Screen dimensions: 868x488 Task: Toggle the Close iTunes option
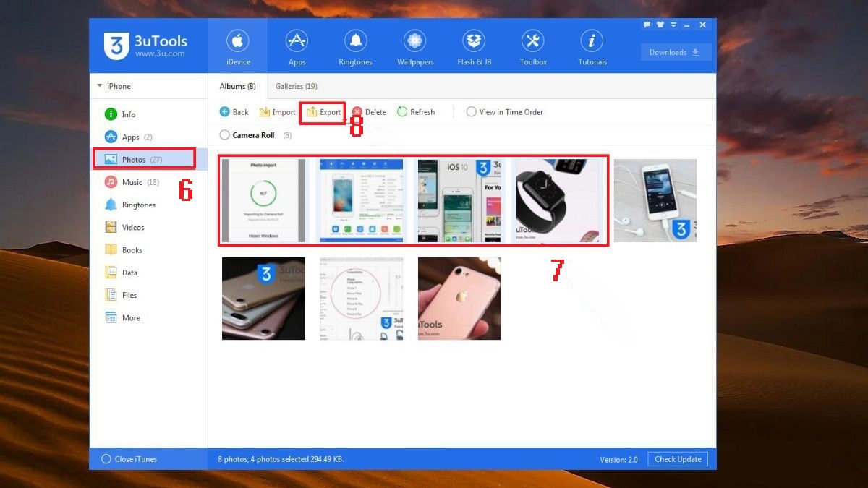[x=129, y=459]
